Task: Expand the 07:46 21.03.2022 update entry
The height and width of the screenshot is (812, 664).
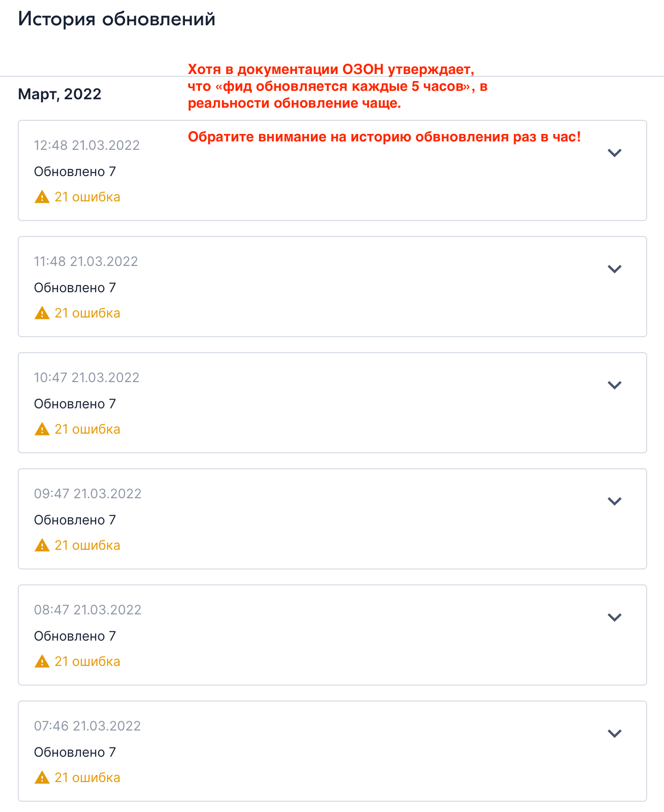Action: click(x=614, y=733)
